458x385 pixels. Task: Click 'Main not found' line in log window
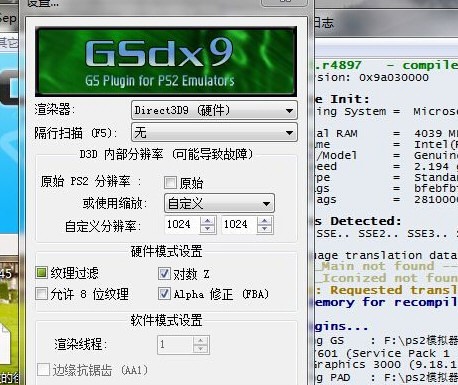(378, 266)
